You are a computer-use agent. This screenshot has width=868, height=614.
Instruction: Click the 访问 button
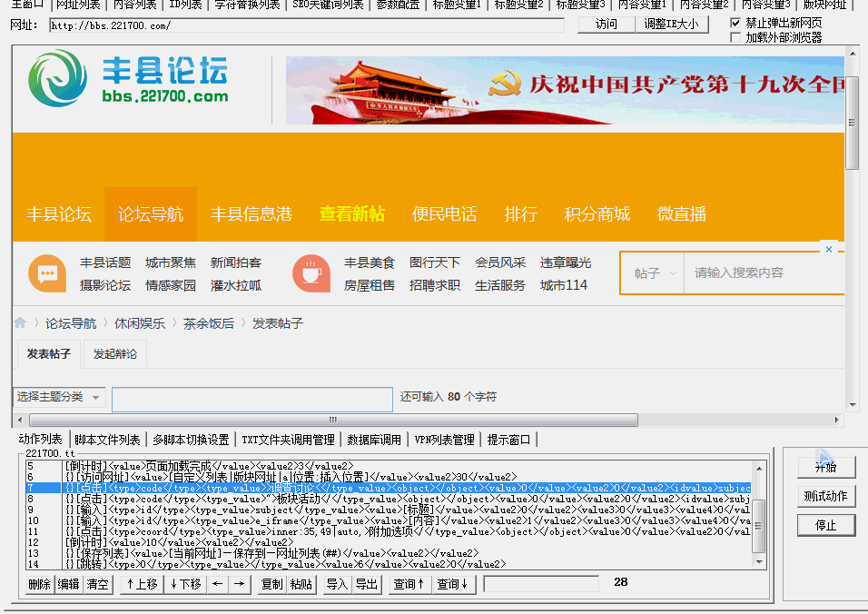(x=607, y=25)
